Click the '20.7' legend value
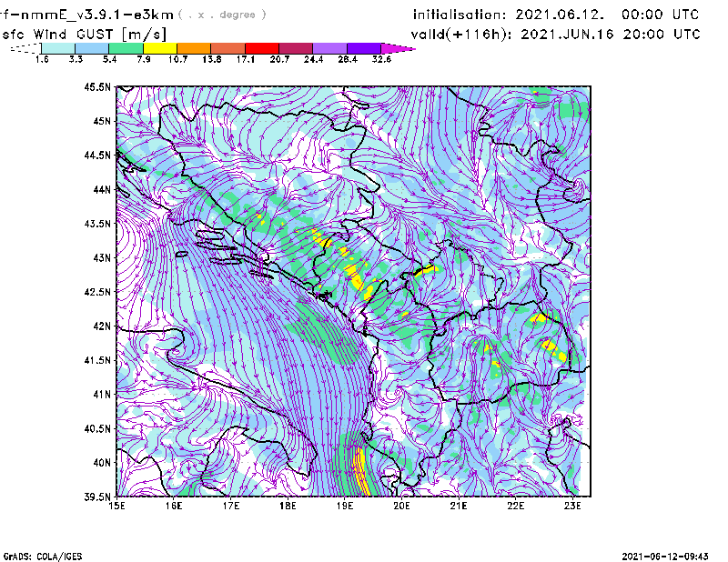Viewport: 728px width, 562px height. (279, 59)
